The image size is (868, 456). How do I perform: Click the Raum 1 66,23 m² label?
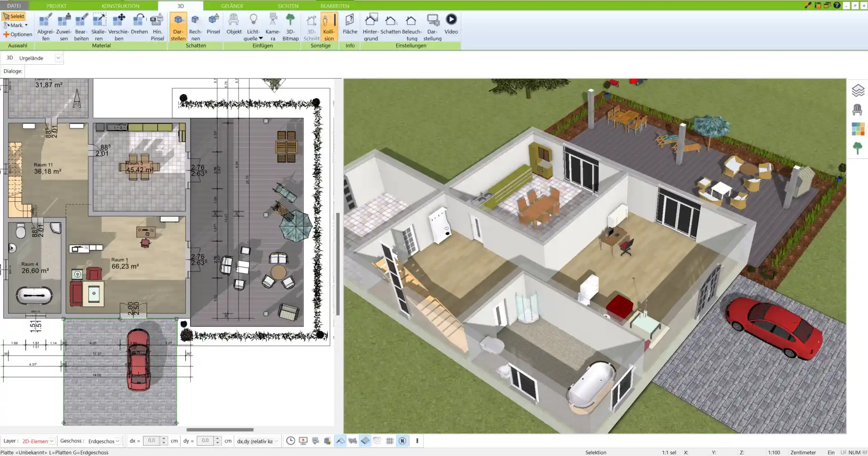click(x=125, y=263)
